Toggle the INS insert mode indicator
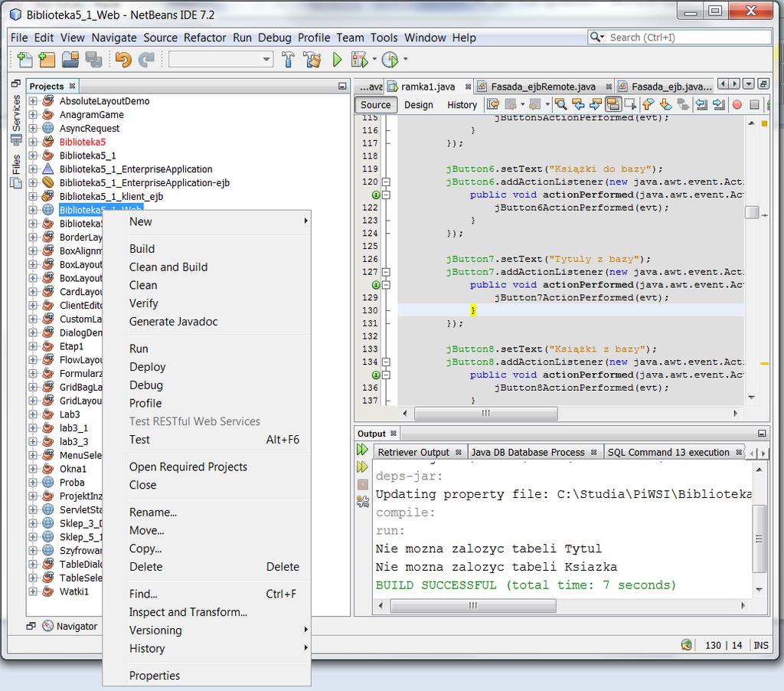Viewport: 784px width, 691px height. pyautogui.click(x=761, y=645)
